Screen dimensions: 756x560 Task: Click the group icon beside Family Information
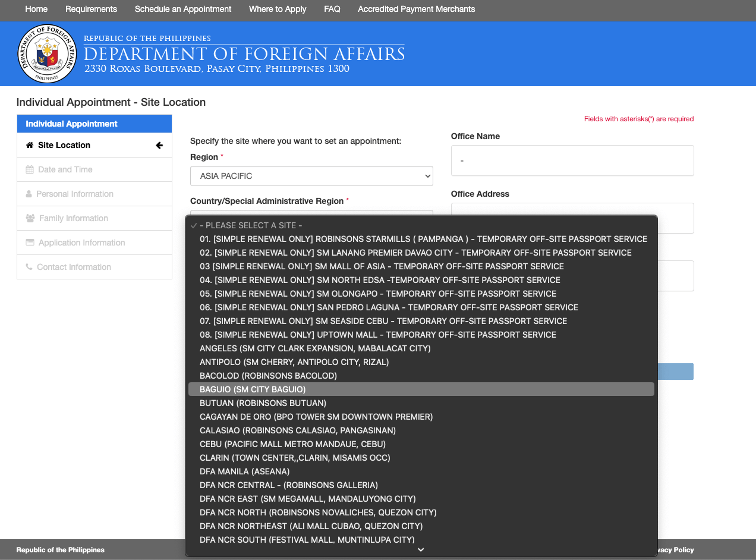30,218
